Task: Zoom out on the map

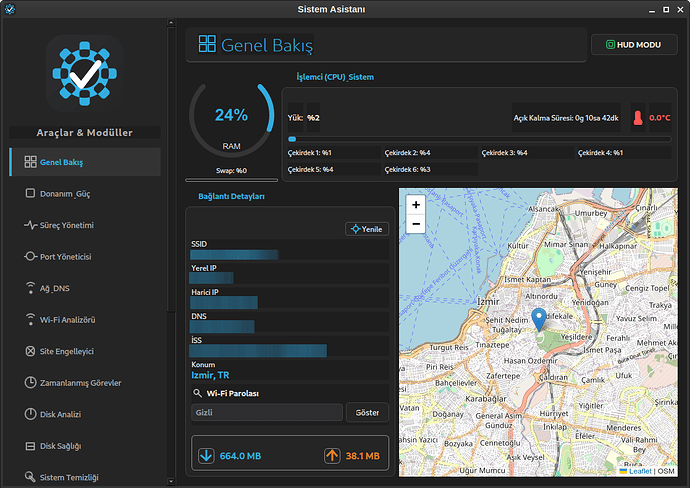Action: click(x=416, y=224)
